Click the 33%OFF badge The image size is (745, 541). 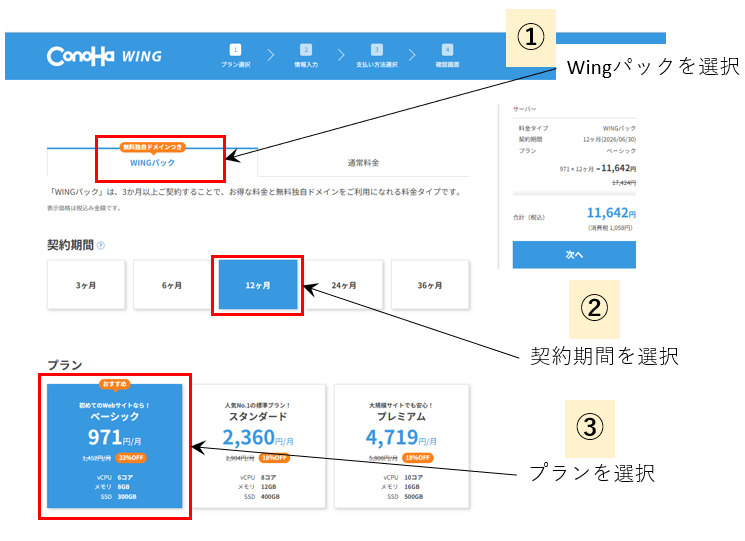pyautogui.click(x=131, y=458)
